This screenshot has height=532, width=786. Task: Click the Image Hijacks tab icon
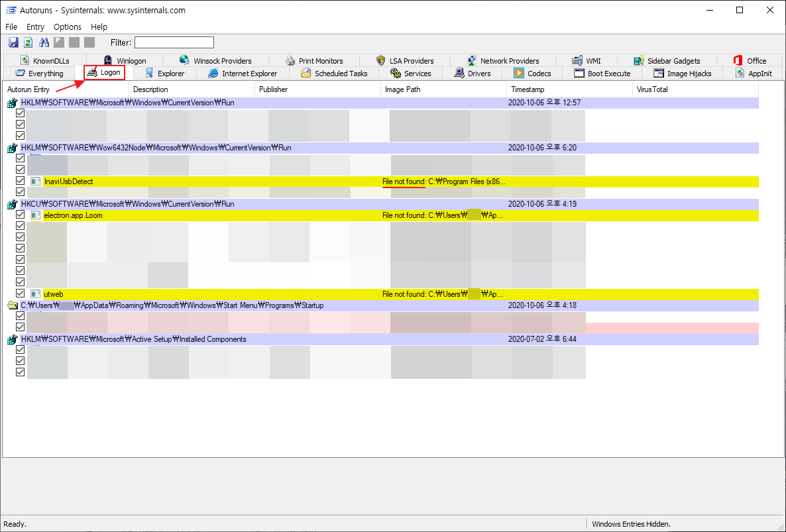659,73
